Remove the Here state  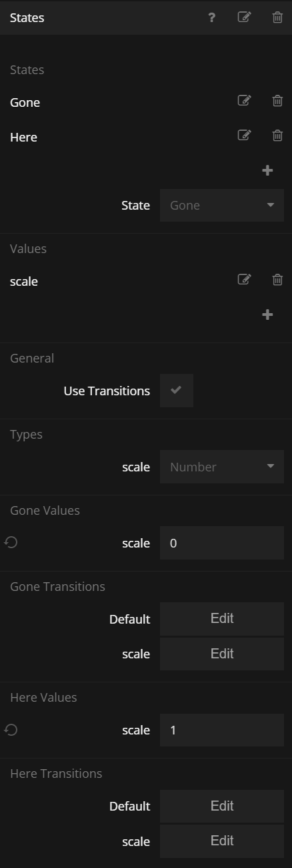click(x=277, y=136)
